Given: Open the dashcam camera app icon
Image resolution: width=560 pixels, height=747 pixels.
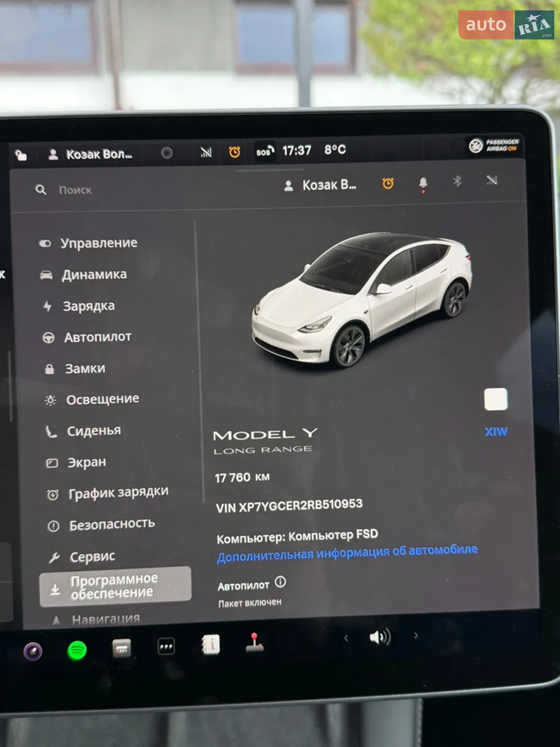Looking at the screenshot, I should pos(33,652).
